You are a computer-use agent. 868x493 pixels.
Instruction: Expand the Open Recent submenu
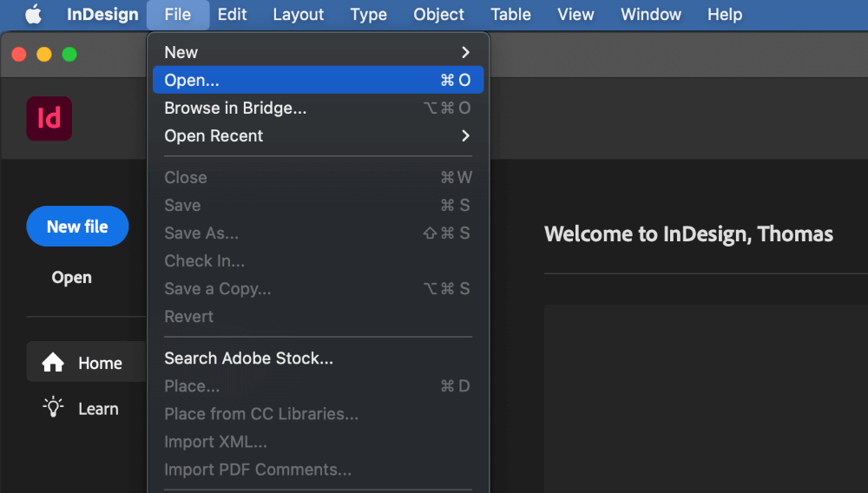(x=318, y=135)
